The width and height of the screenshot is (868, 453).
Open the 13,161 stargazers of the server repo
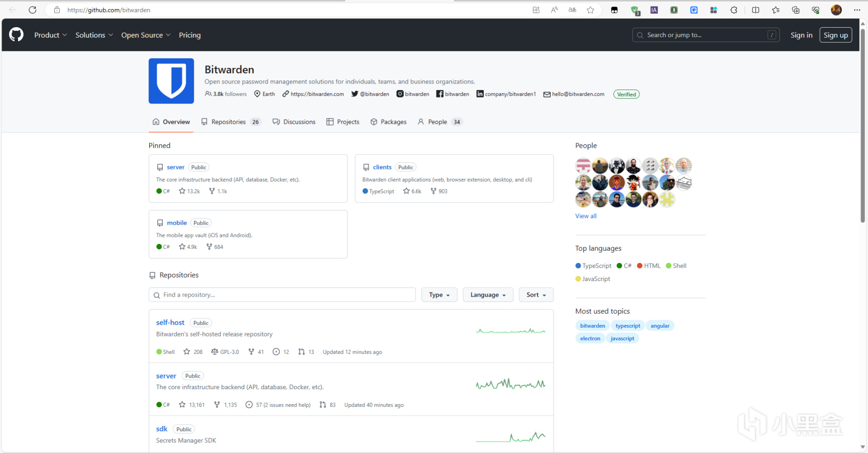click(192, 405)
